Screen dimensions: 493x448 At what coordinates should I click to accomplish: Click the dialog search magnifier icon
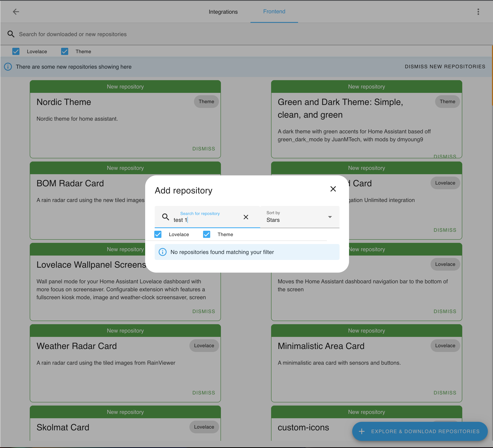click(166, 217)
